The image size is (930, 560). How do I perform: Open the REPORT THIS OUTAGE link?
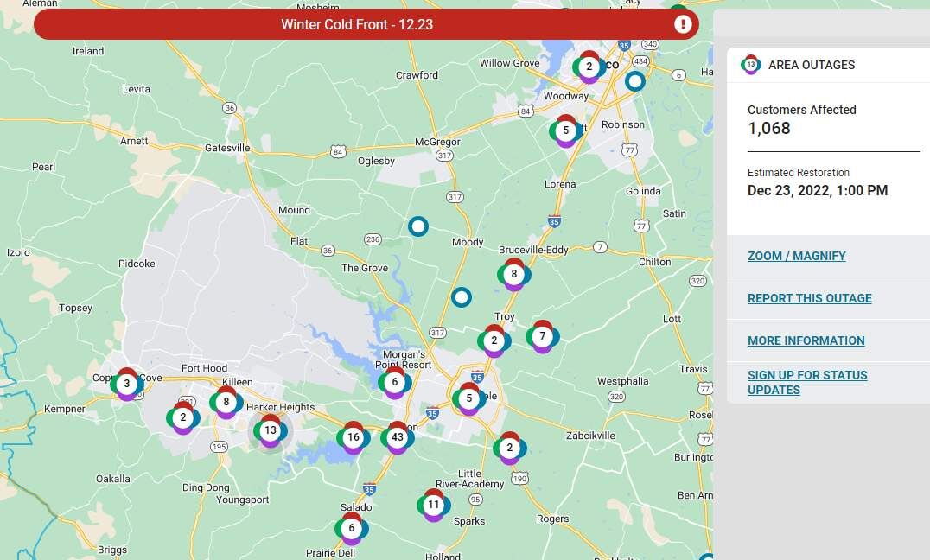pos(809,298)
